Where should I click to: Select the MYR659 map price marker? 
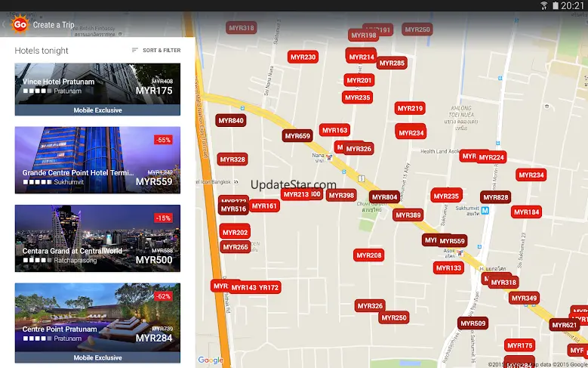tap(297, 136)
